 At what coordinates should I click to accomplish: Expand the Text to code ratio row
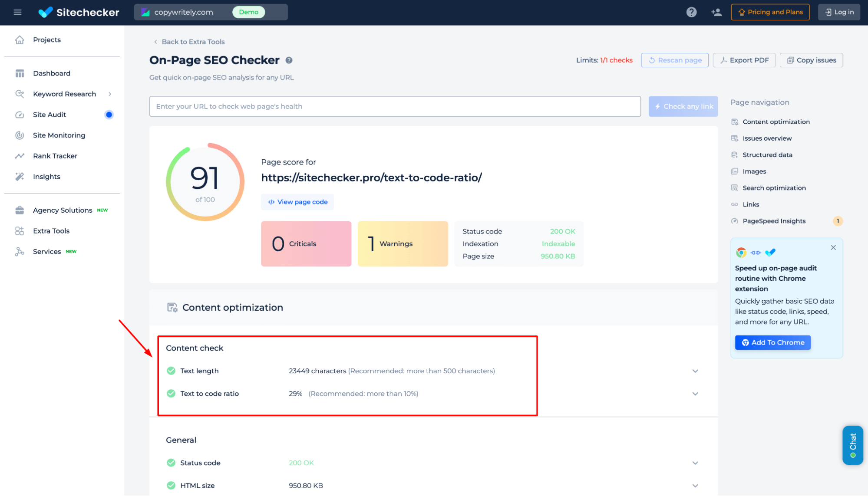point(694,394)
